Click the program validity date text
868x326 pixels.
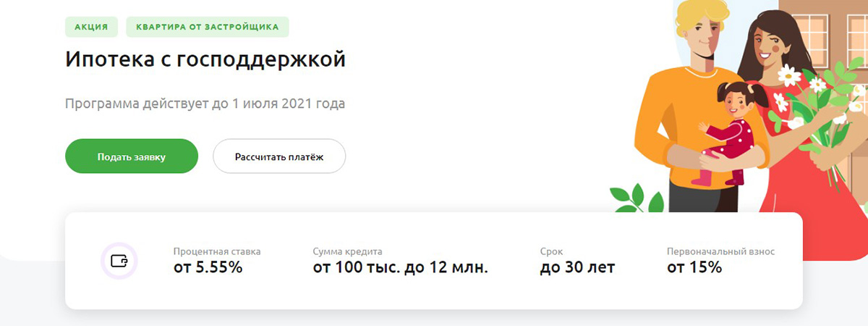tap(205, 104)
